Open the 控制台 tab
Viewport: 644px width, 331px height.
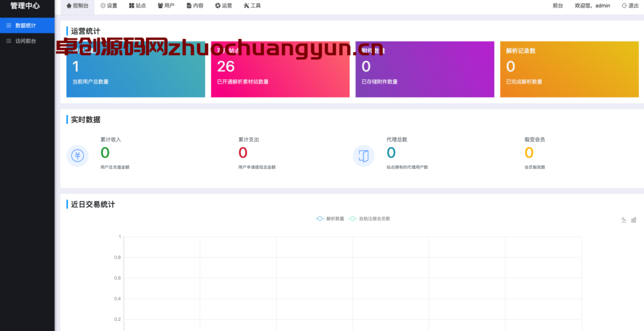(77, 6)
